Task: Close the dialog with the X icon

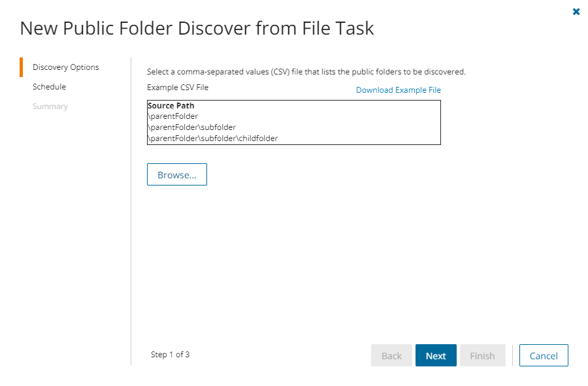Action: pos(576,12)
